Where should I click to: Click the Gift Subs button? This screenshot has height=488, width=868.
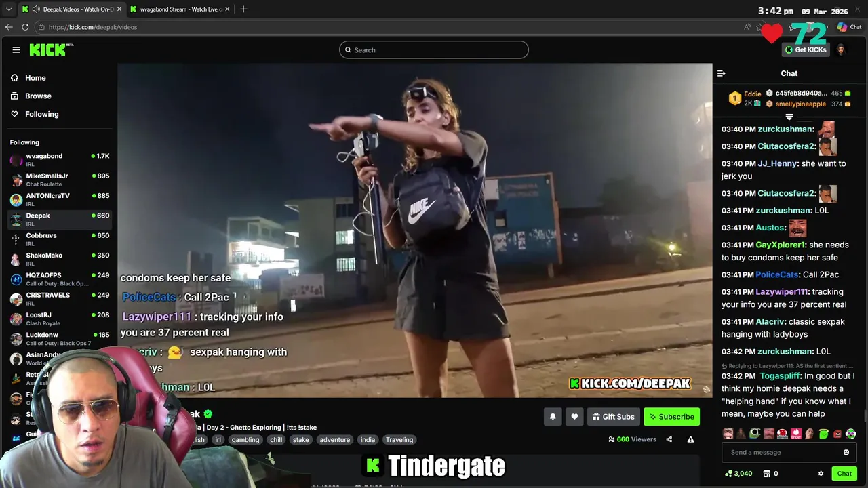coord(613,417)
